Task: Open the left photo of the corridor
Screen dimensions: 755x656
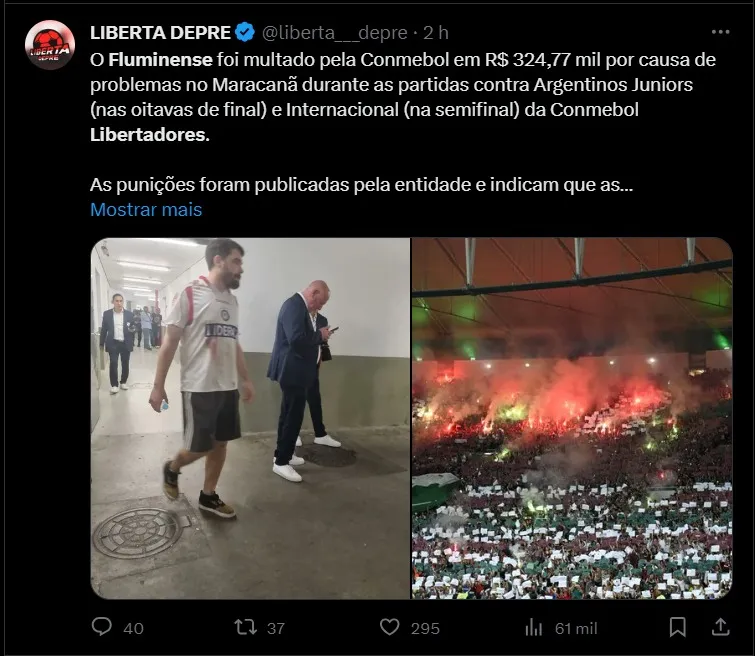Action: click(250, 418)
